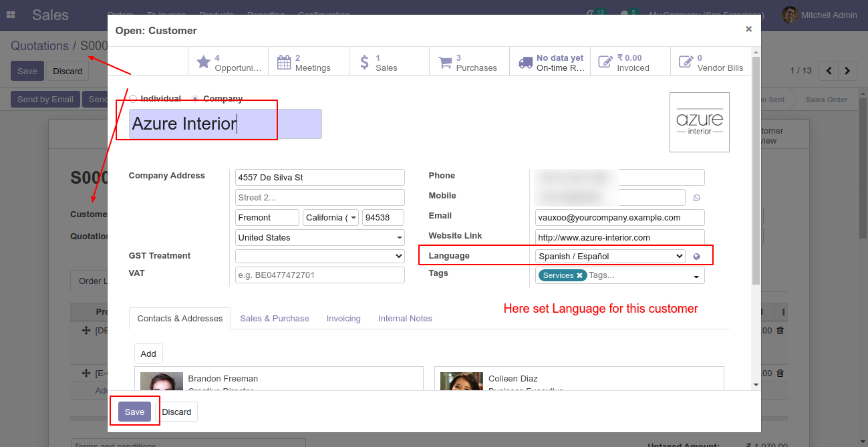The height and width of the screenshot is (447, 868).
Task: Click the street field 4557 De Silva St
Action: pos(320,178)
